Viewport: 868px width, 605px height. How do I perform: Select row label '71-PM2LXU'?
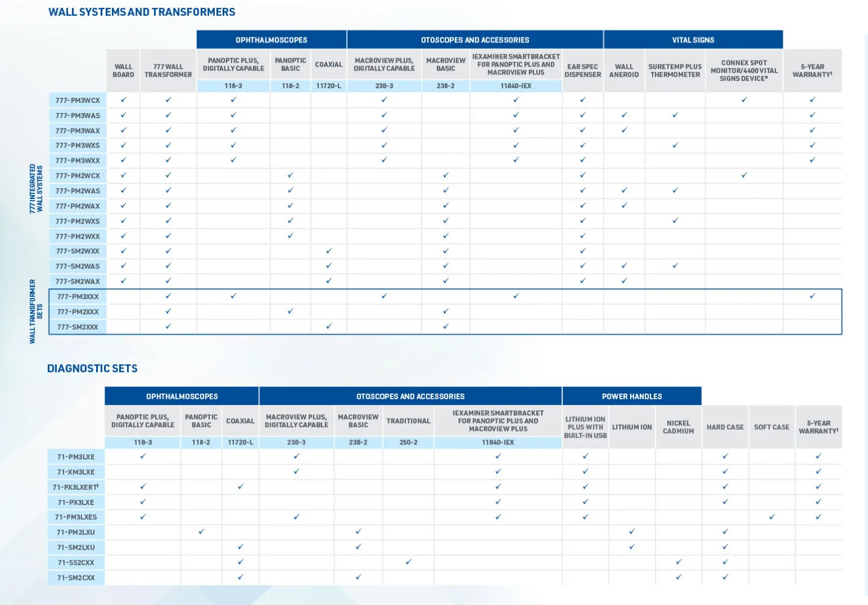click(76, 532)
